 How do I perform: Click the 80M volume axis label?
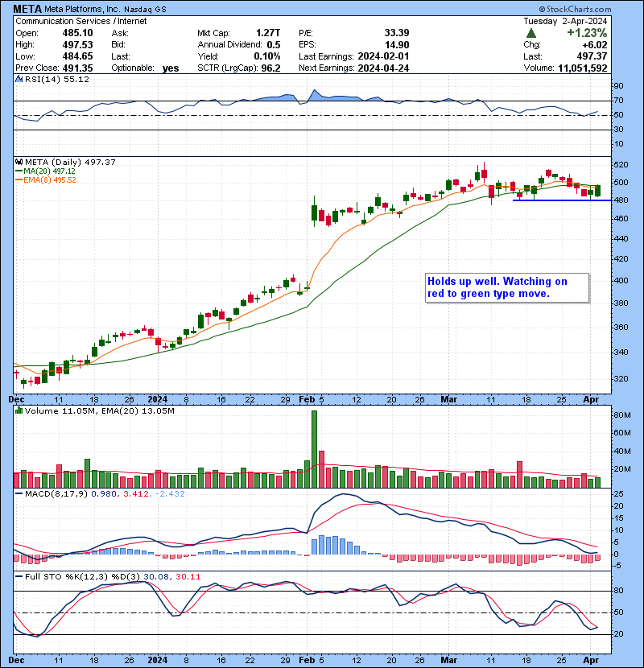[622, 415]
